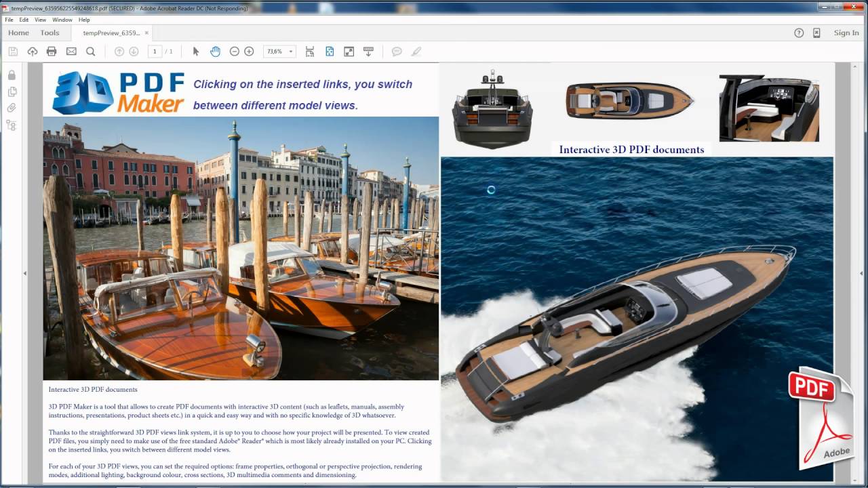Zoom in with plus icon
Viewport: 868px width, 488px height.
tap(249, 52)
